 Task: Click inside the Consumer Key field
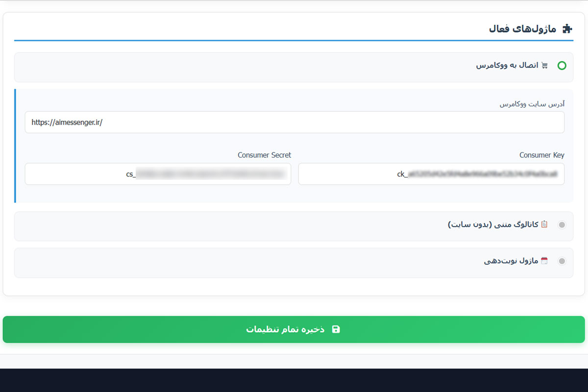click(x=431, y=174)
